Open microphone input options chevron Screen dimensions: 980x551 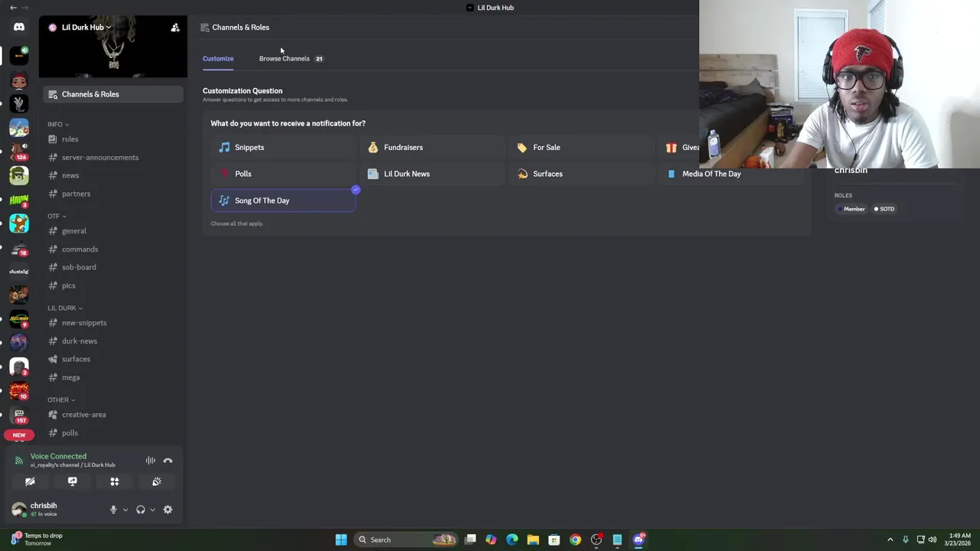click(x=125, y=510)
